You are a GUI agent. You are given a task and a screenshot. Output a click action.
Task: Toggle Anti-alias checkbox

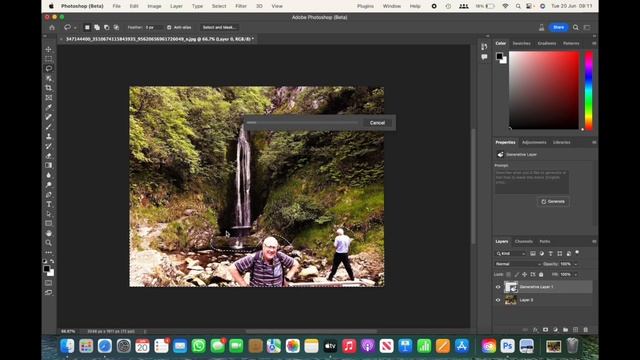[169, 27]
